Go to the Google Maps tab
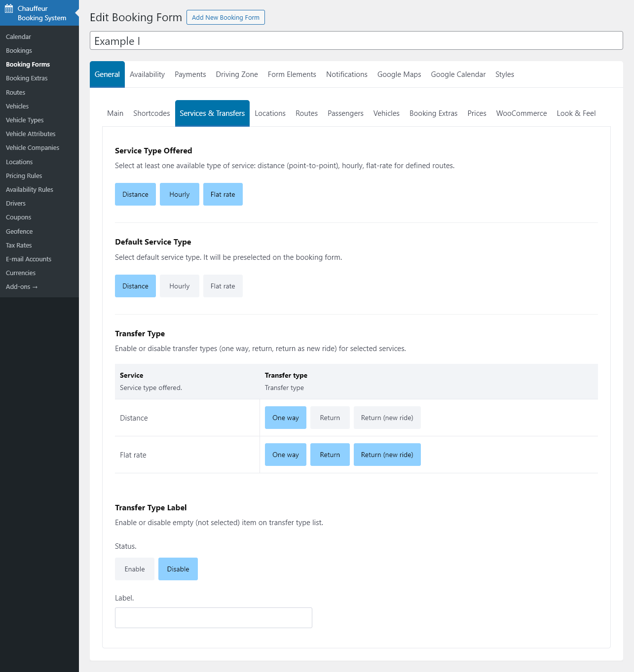The width and height of the screenshot is (634, 672). pos(399,74)
